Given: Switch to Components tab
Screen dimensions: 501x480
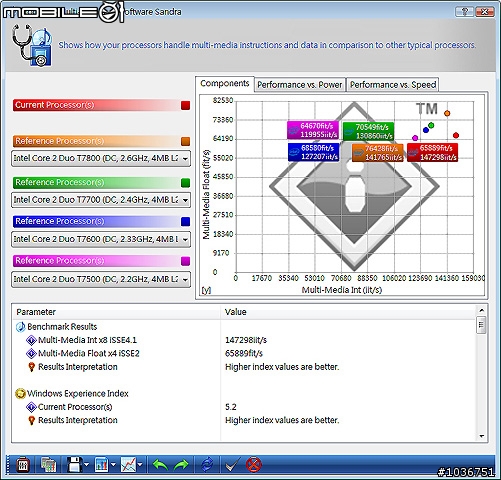Looking at the screenshot, I should click(x=225, y=83).
